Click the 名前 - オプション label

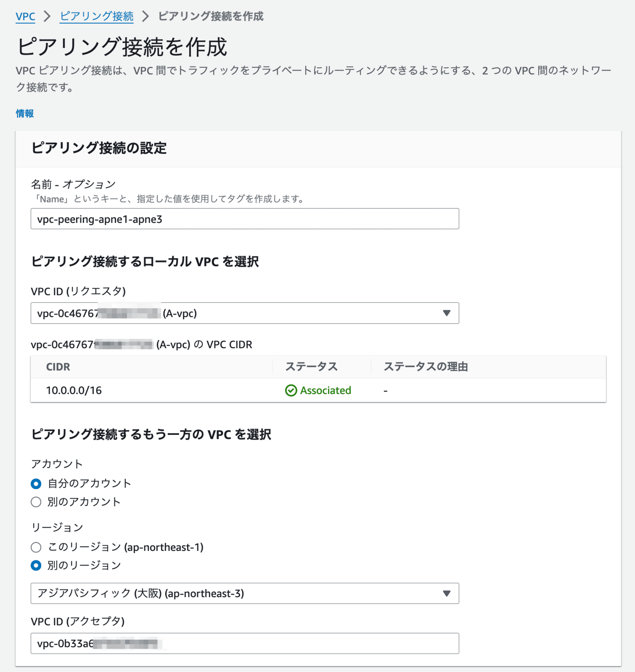point(73,184)
